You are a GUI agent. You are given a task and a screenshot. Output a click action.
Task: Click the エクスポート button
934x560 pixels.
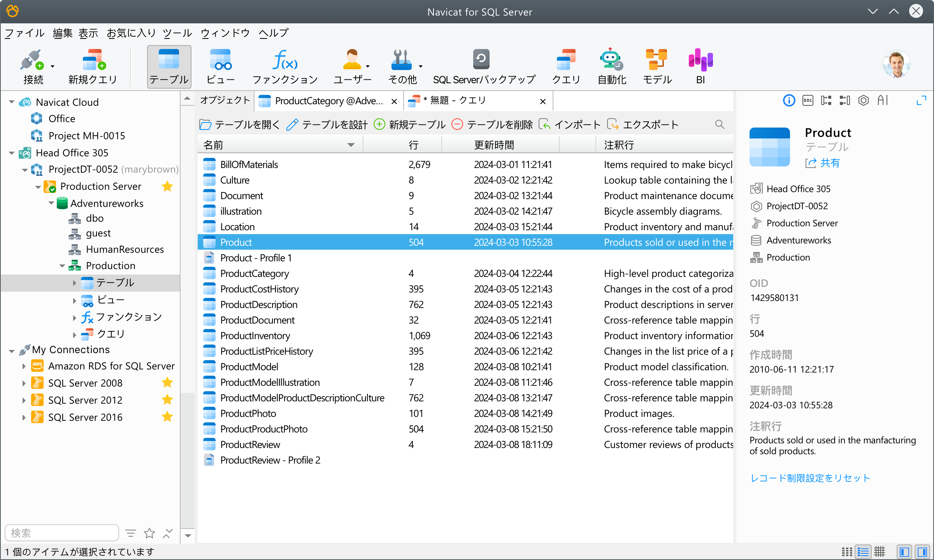(x=643, y=124)
